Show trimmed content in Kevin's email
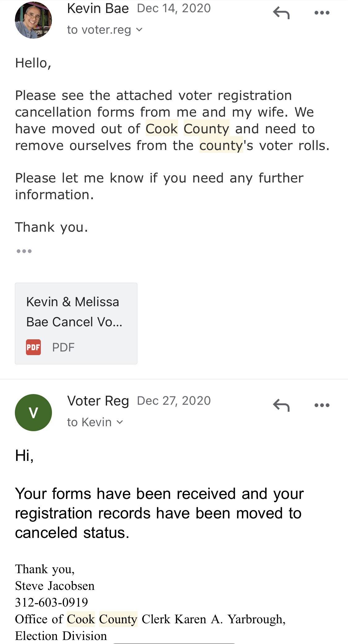The height and width of the screenshot is (644, 348). pos(24,251)
